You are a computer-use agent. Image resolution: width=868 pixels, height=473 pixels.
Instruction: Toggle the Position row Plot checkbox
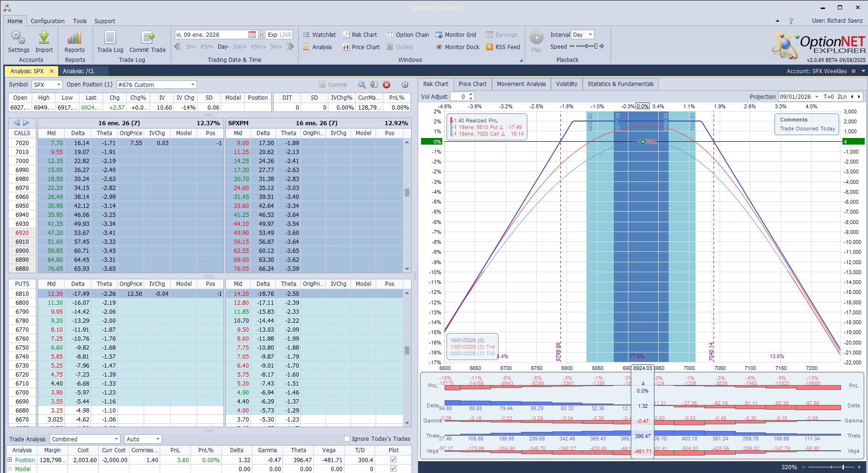pos(393,460)
